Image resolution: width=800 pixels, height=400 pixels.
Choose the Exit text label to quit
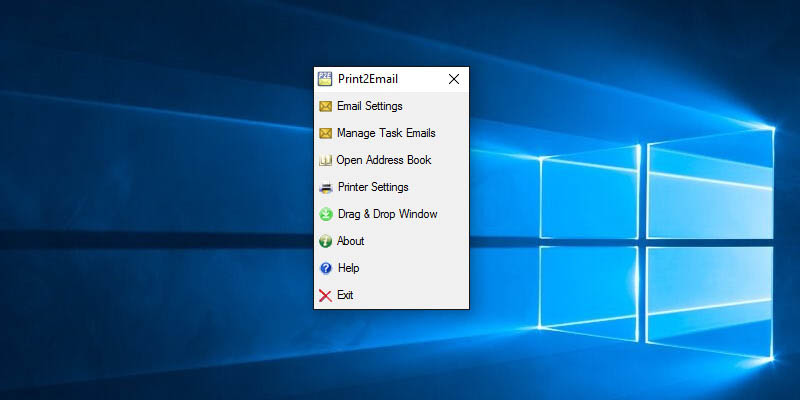[345, 295]
